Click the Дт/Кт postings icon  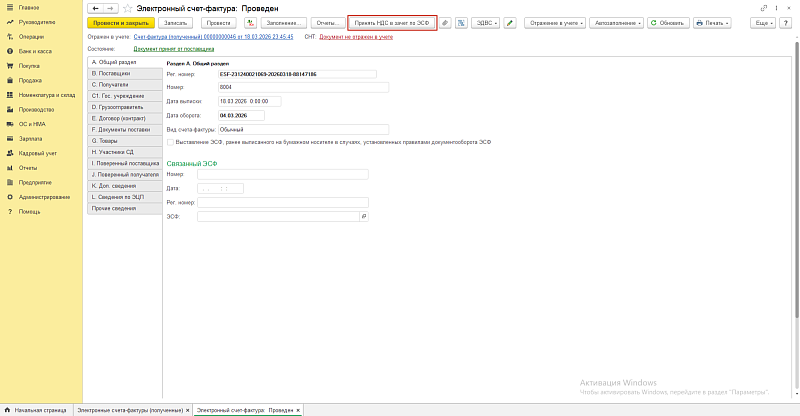coord(250,22)
